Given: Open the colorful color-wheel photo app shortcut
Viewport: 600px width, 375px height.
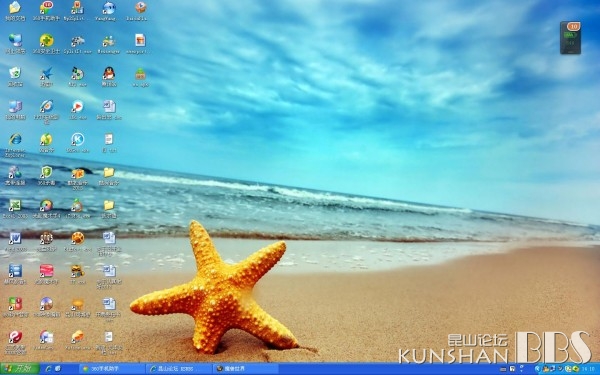Looking at the screenshot, I should click(46, 205).
